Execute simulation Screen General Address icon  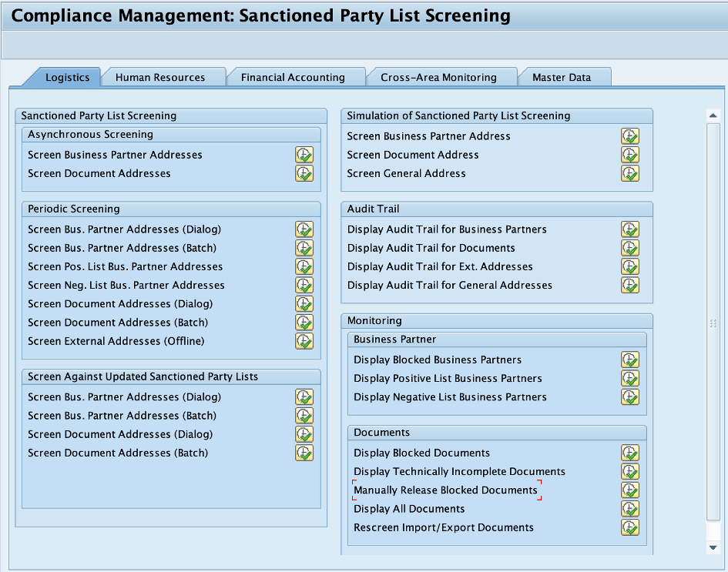pyautogui.click(x=630, y=173)
